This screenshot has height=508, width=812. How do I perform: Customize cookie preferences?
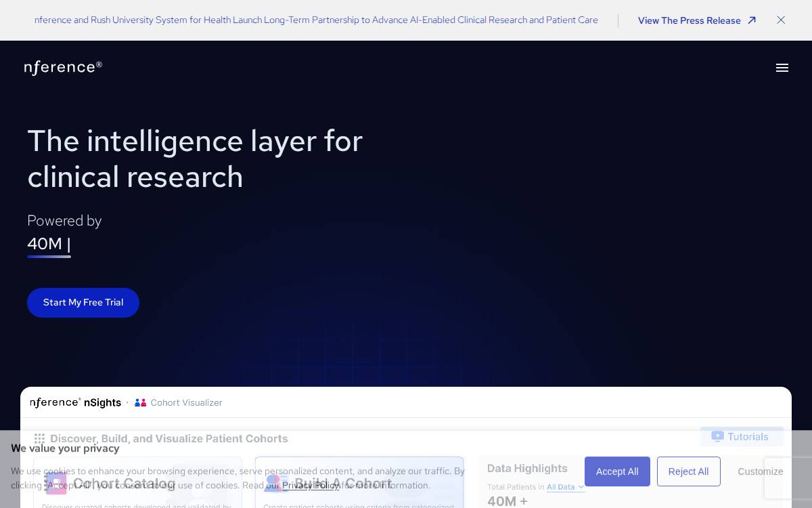coord(761,471)
